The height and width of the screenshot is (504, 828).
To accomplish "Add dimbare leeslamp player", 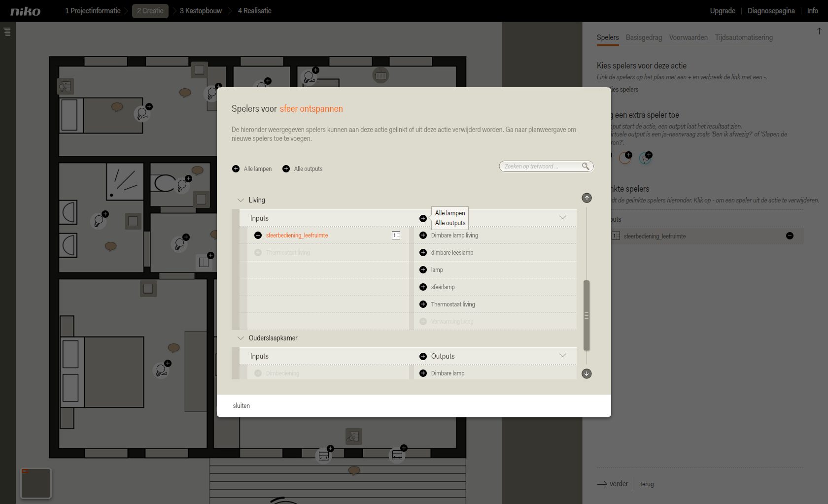I will pyautogui.click(x=423, y=252).
